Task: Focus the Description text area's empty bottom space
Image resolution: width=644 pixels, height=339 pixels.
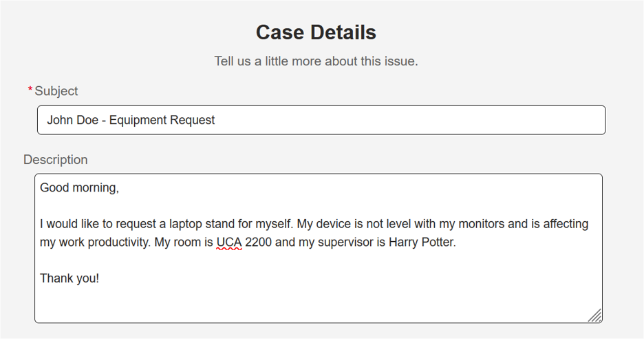Action: point(316,303)
